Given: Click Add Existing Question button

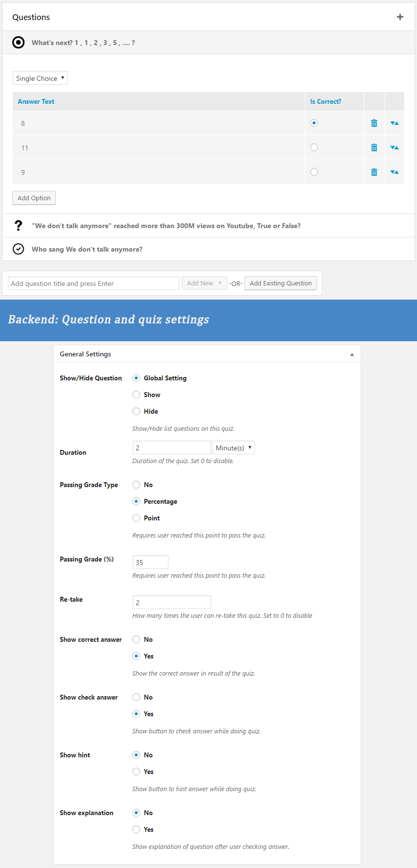Looking at the screenshot, I should click(x=280, y=283).
